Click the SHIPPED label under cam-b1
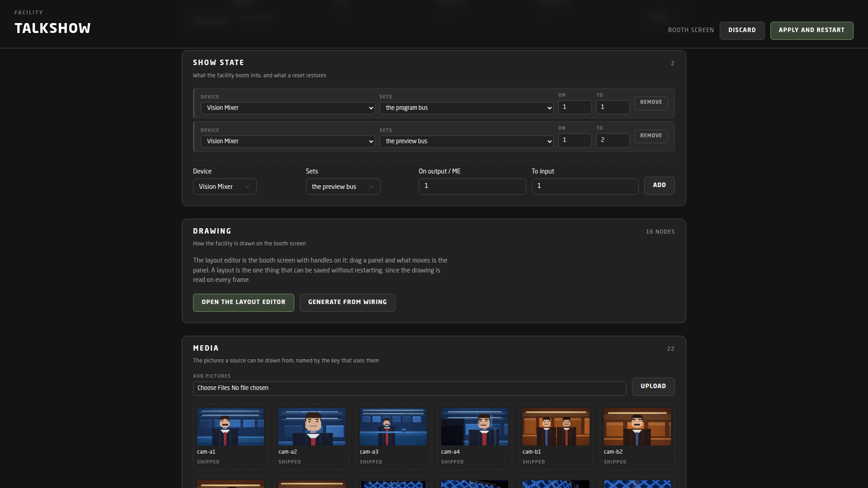 [534, 462]
